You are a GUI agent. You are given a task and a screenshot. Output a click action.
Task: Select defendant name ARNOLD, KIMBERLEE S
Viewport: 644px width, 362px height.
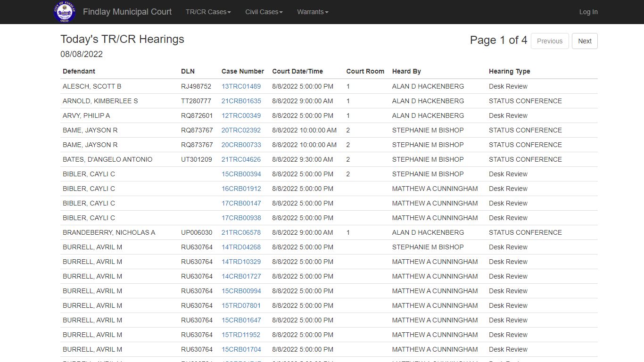100,101
